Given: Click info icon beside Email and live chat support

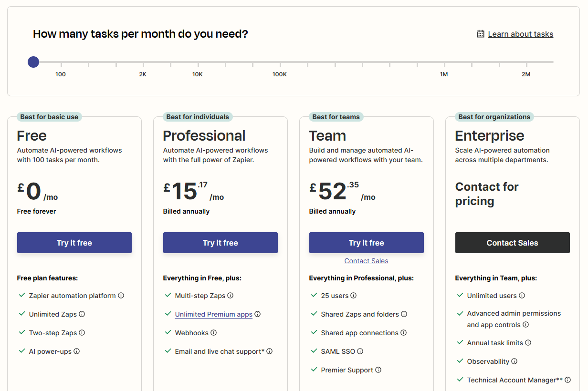Looking at the screenshot, I should pyautogui.click(x=269, y=351).
